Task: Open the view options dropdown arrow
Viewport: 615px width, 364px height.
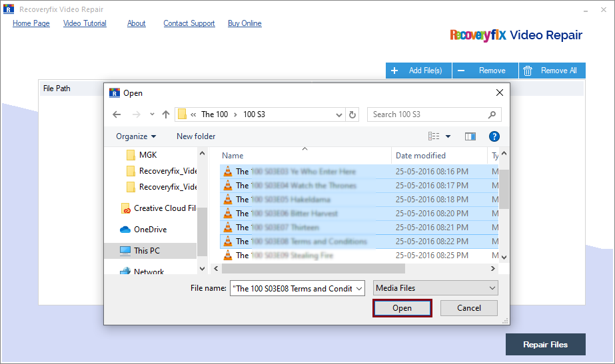Action: coord(448,136)
